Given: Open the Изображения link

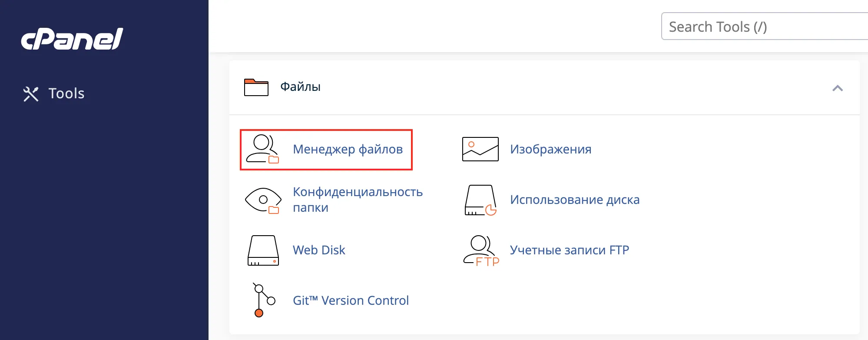Looking at the screenshot, I should pyautogui.click(x=550, y=149).
